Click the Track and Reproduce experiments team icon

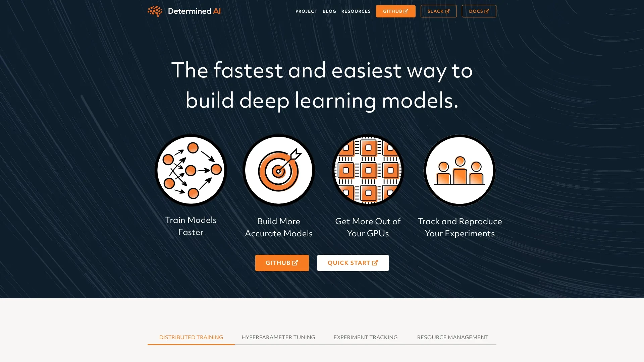coord(459,170)
